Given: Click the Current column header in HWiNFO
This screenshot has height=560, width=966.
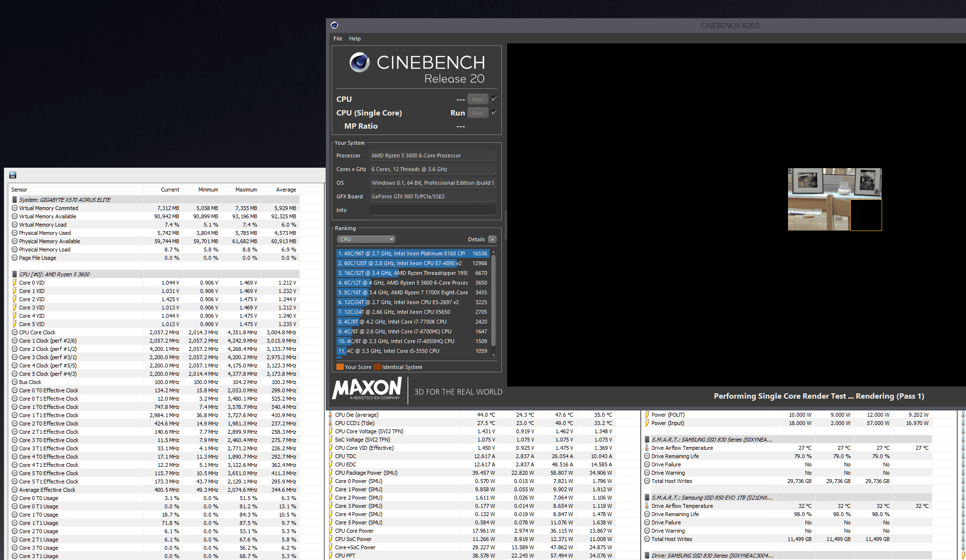Looking at the screenshot, I should click(162, 190).
